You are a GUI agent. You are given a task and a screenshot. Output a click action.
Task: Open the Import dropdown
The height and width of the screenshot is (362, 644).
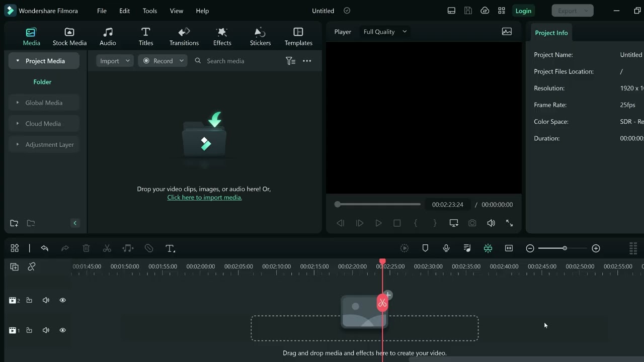coord(115,61)
